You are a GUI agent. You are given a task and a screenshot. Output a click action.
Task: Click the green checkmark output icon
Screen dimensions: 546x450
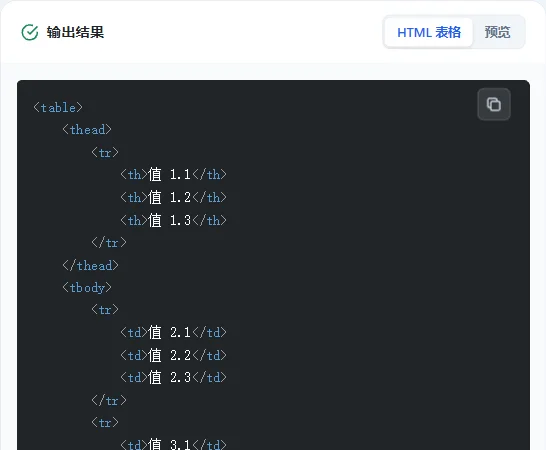(x=30, y=32)
